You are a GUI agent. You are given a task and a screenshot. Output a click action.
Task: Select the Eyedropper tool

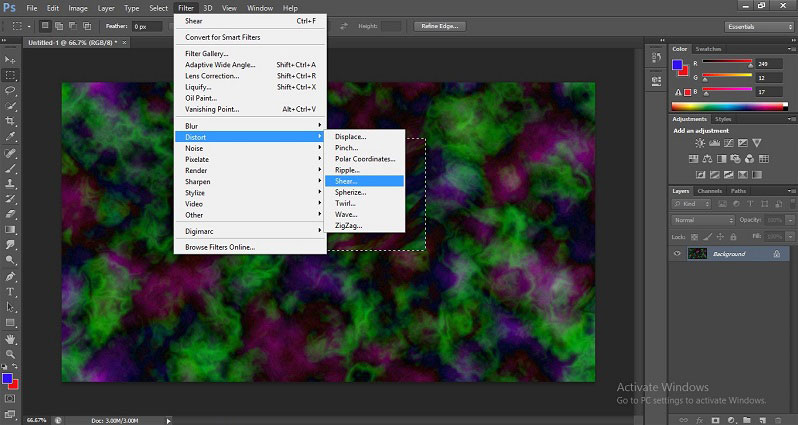point(10,136)
